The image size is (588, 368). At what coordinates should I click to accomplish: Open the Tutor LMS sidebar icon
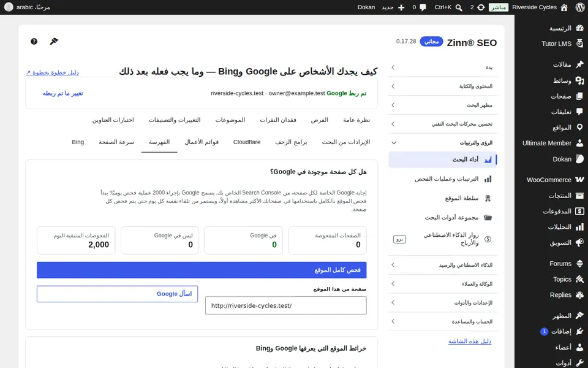pos(580,44)
